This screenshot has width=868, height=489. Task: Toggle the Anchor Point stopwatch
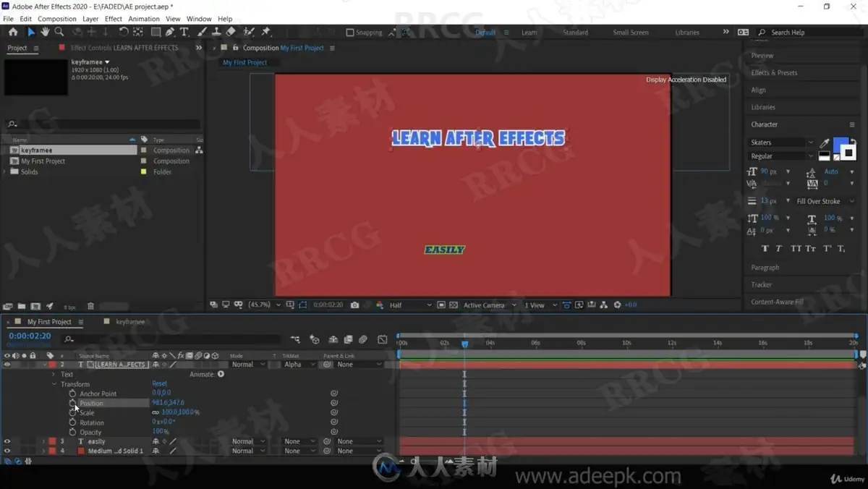[x=72, y=394]
